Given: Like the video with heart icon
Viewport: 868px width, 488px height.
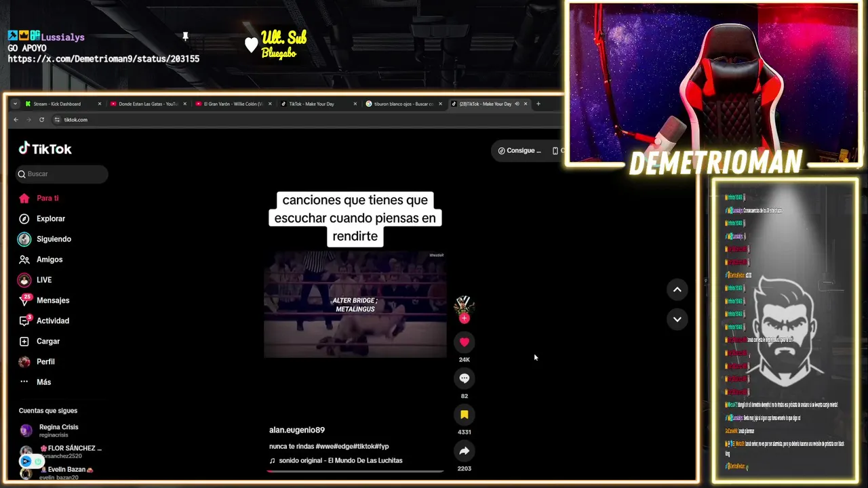Looking at the screenshot, I should pos(465,342).
